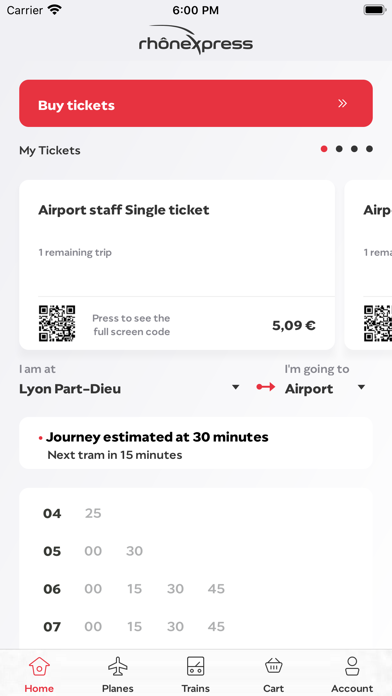Tap the Trains tab tram icon
392x696 pixels.
[x=195, y=666]
